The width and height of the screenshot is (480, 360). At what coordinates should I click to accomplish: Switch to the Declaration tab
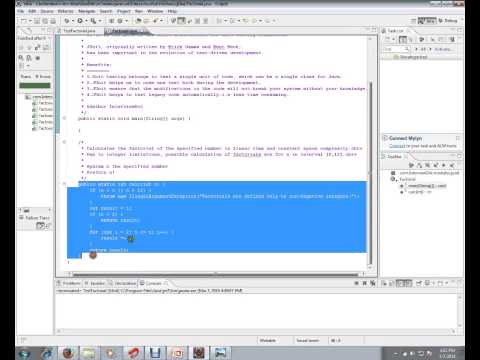[122, 283]
